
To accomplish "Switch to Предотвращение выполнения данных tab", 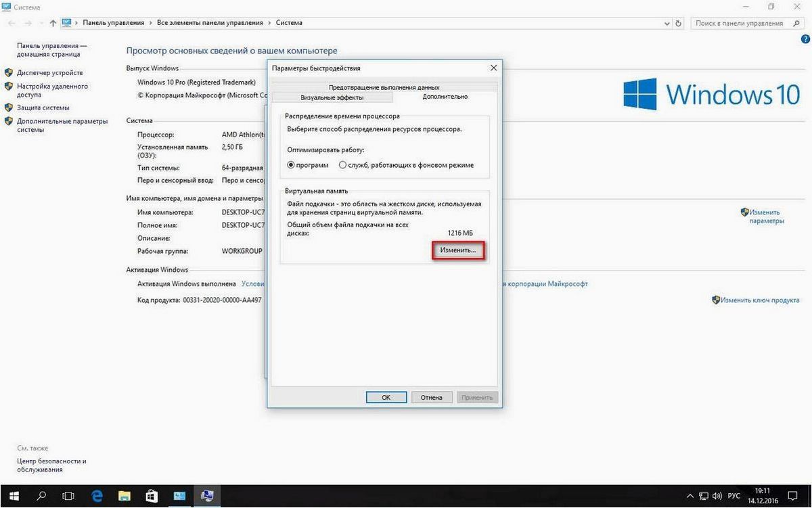I will tap(384, 87).
